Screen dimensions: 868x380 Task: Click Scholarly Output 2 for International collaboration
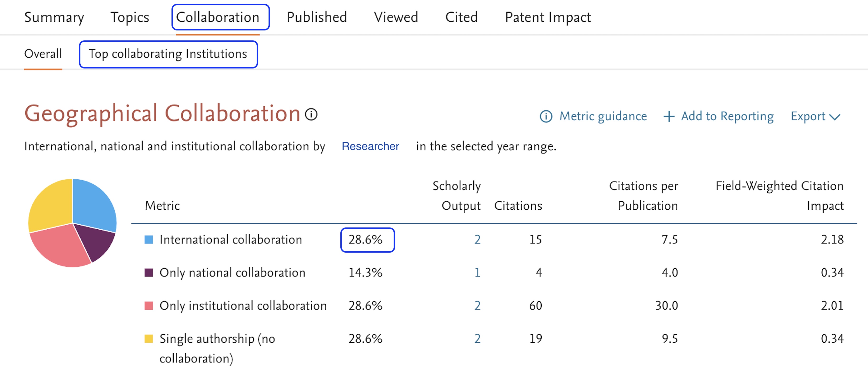click(x=477, y=240)
